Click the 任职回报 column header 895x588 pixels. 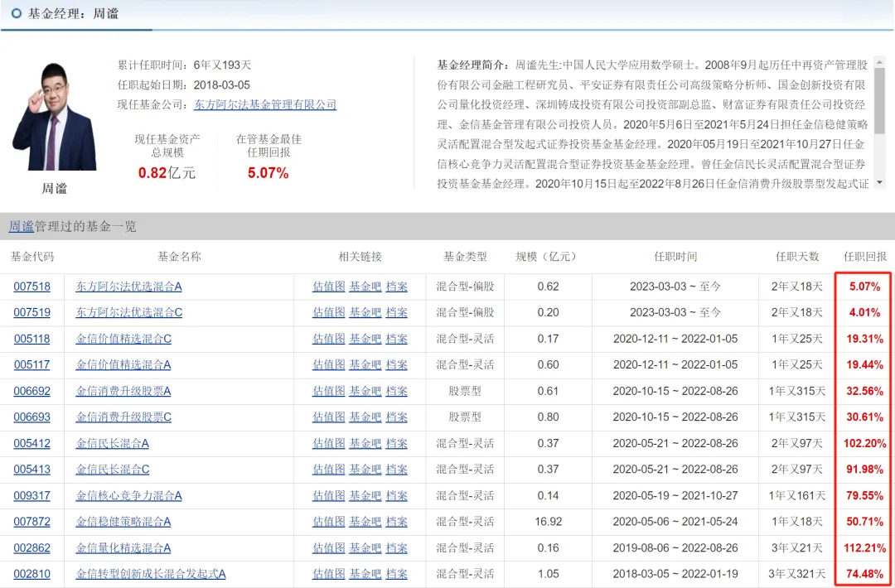864,257
